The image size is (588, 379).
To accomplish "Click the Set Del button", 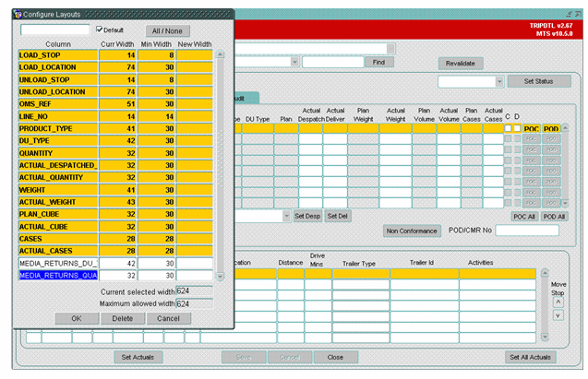I will 338,216.
